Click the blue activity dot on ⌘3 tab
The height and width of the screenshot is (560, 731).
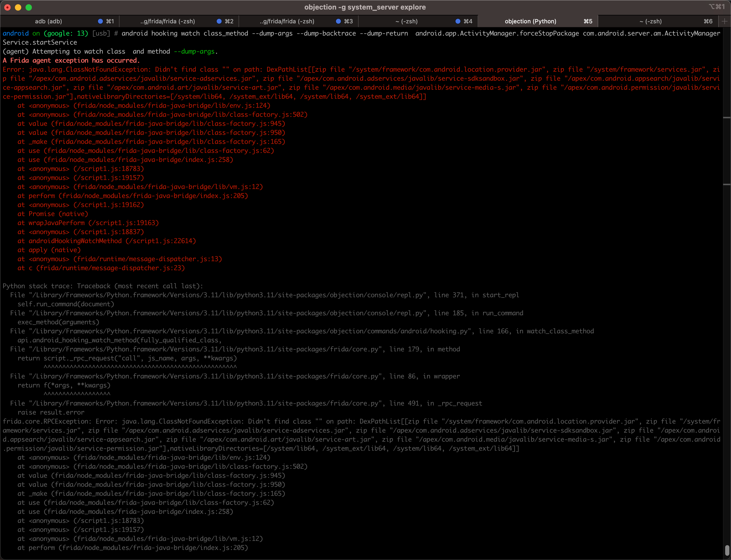[x=338, y=21]
